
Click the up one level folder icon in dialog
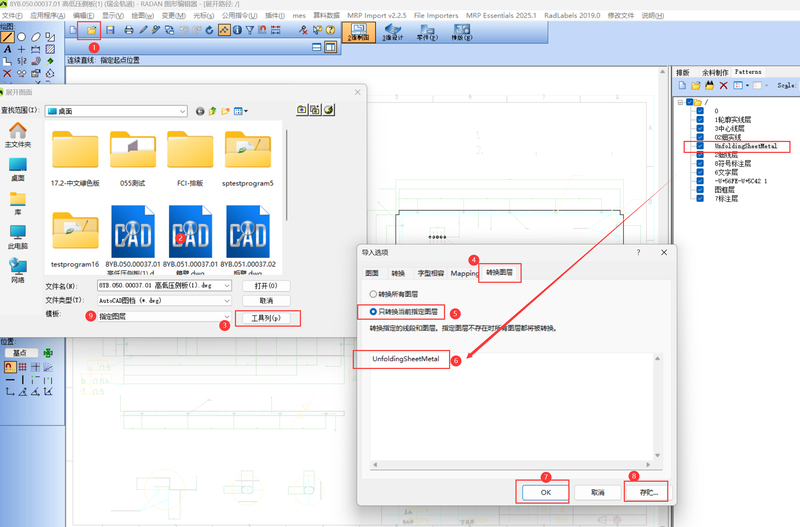[x=213, y=110]
